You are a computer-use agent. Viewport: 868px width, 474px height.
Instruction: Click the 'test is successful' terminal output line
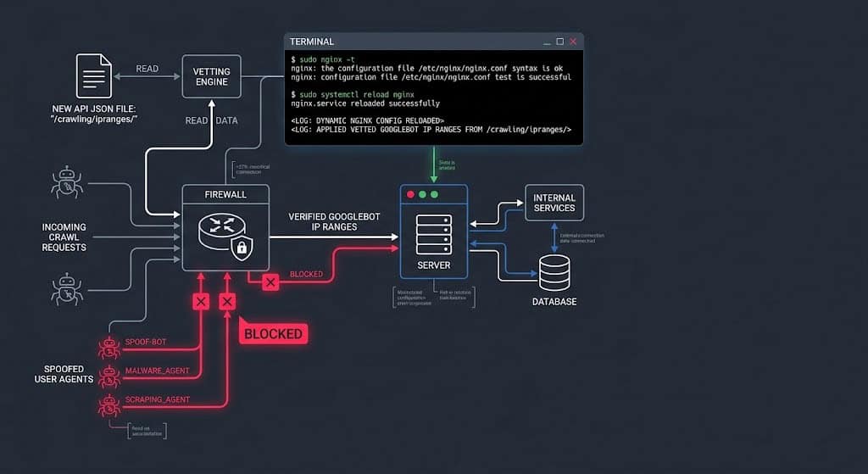(x=431, y=77)
